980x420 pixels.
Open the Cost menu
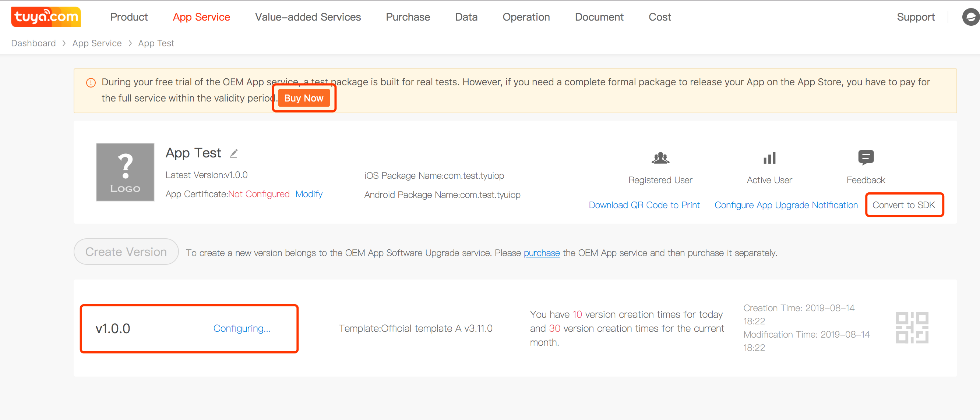(660, 17)
